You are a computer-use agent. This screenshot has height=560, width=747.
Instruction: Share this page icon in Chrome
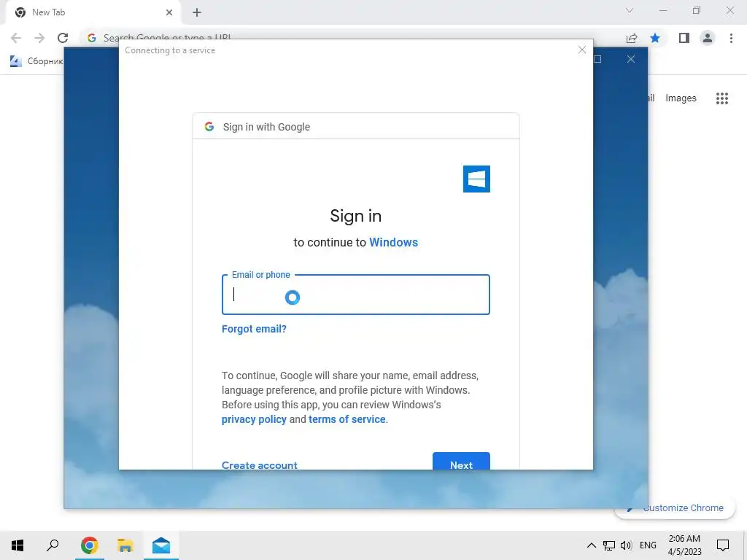coord(632,38)
